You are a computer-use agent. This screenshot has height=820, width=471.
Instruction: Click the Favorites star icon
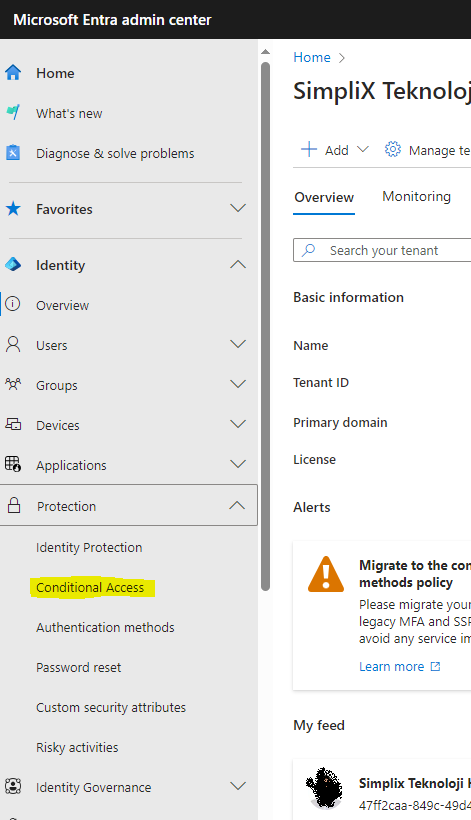pyautogui.click(x=13, y=209)
